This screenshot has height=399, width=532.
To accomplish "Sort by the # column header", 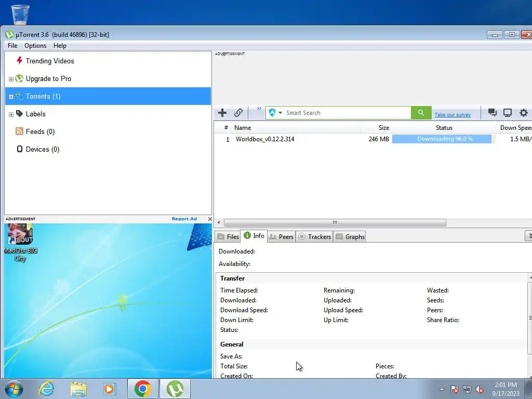I will [225, 128].
